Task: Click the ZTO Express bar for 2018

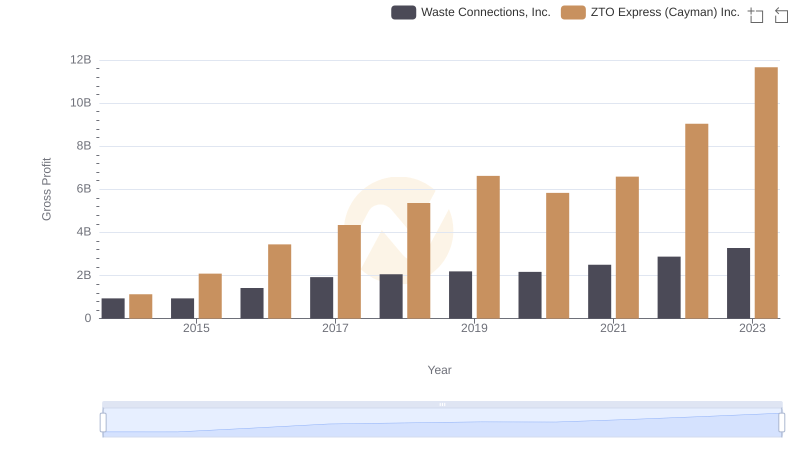Action: tap(418, 261)
